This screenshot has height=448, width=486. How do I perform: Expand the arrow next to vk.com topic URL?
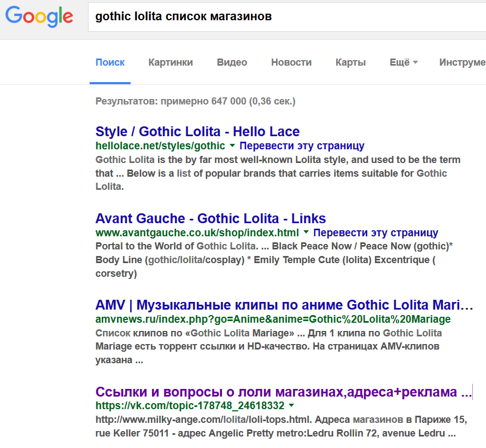pyautogui.click(x=291, y=405)
